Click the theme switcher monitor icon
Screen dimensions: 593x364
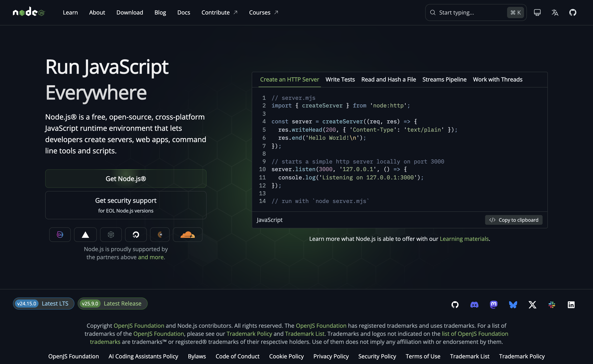pos(537,12)
